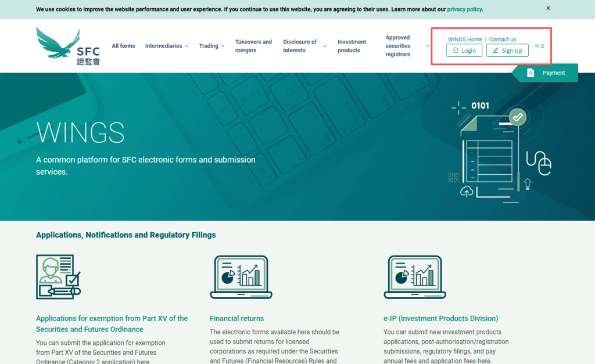The width and height of the screenshot is (595, 364).
Task: Expand the Intermediaries dropdown menu
Action: (166, 46)
